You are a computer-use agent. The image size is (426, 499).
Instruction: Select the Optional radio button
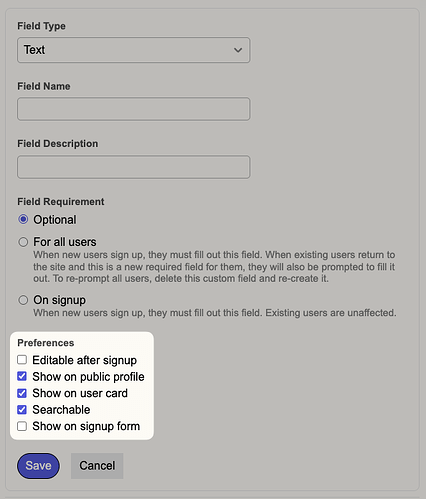23,219
